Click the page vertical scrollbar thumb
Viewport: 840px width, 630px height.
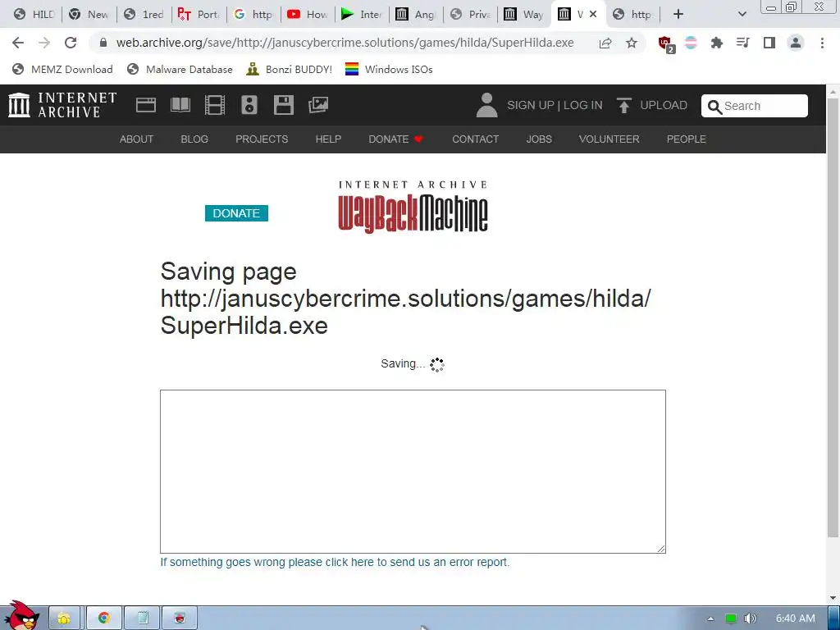[833, 316]
